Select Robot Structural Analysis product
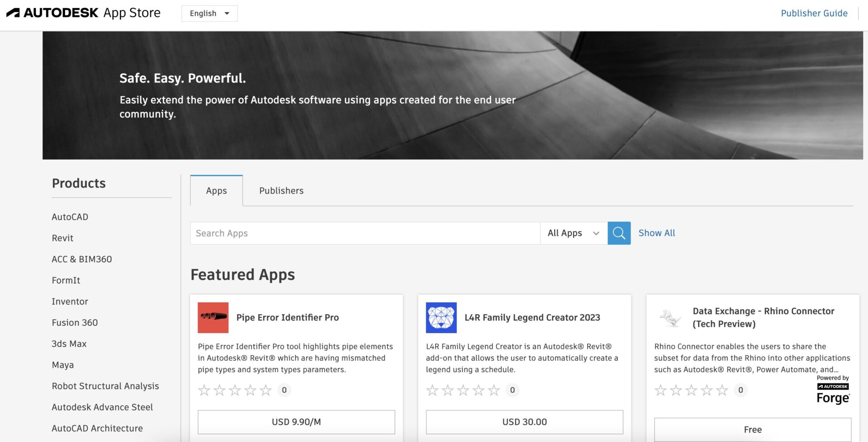 click(105, 386)
